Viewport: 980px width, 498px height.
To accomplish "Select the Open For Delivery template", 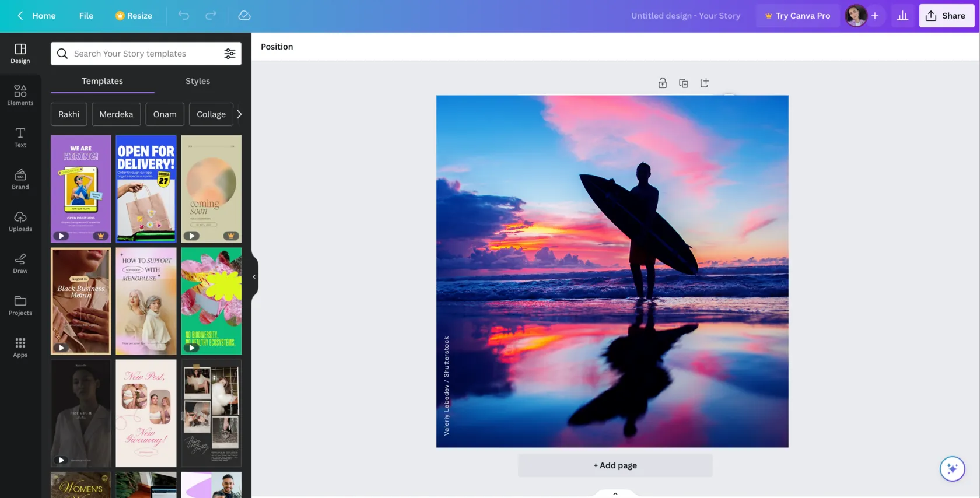I will tap(146, 189).
